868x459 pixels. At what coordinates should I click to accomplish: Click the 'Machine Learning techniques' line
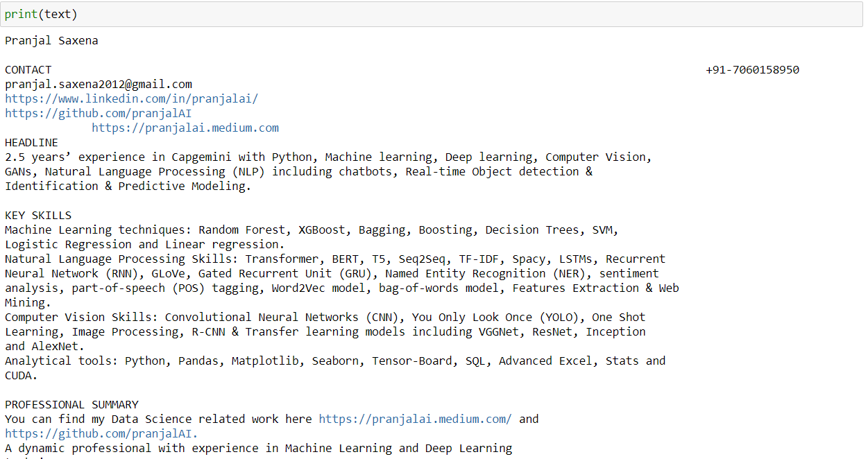point(312,230)
